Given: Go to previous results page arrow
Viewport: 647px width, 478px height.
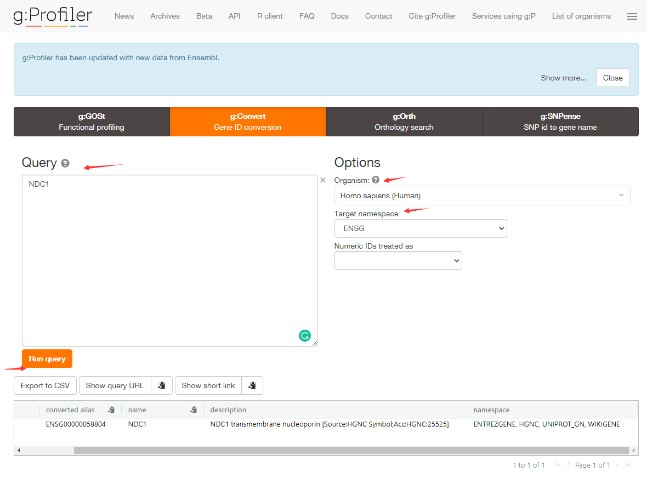Looking at the screenshot, I should click(568, 465).
